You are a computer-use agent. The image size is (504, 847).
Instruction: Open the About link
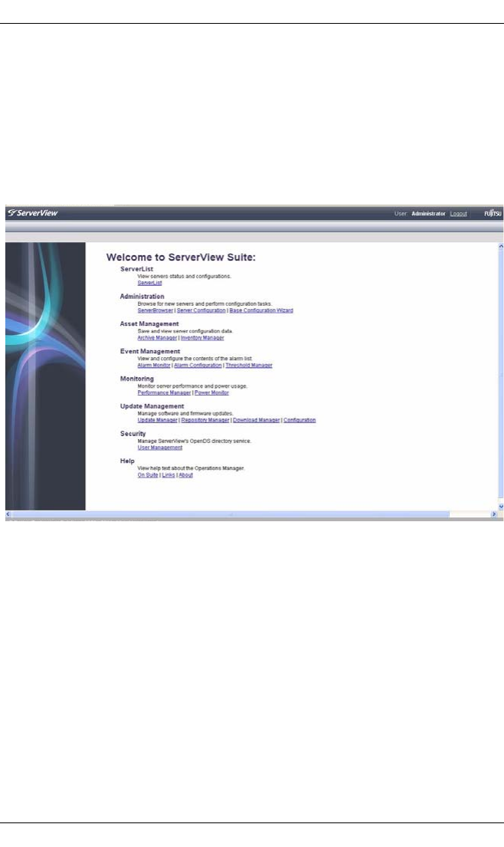pyautogui.click(x=185, y=475)
